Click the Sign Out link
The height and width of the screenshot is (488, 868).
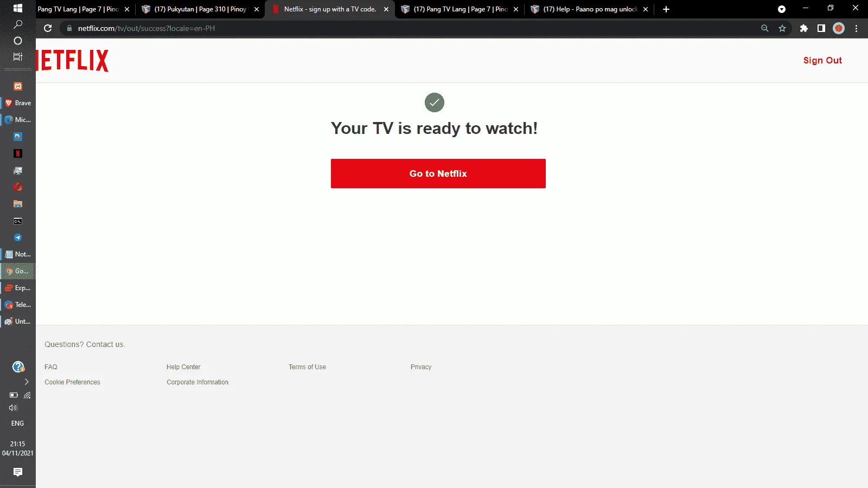click(822, 60)
